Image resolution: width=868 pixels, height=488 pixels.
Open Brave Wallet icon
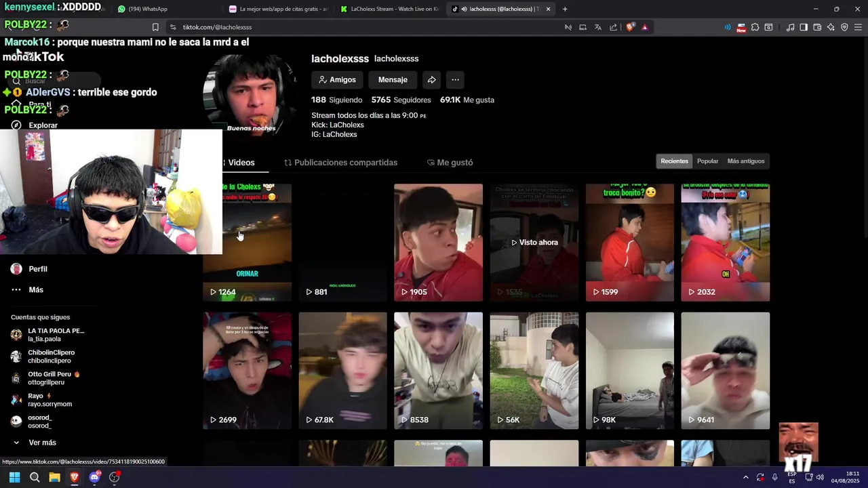coord(817,27)
